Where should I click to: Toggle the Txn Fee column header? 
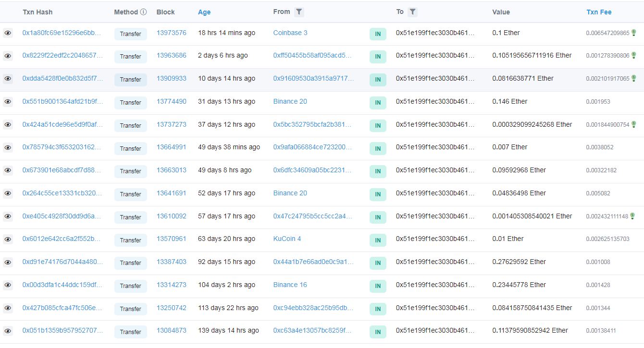click(599, 12)
